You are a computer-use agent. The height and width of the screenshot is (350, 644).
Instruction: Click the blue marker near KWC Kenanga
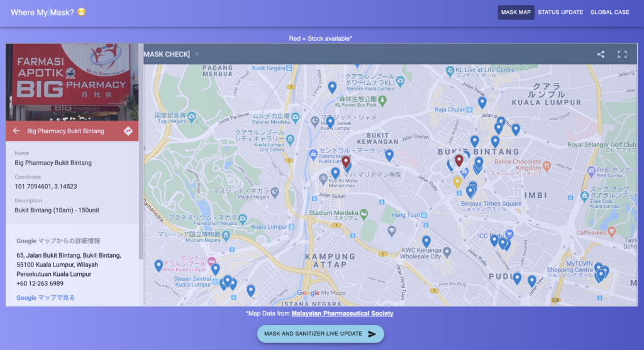(x=426, y=241)
